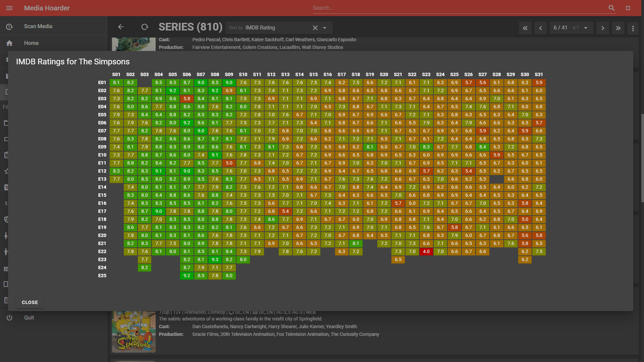Clear the IMDB Rating sort selection
The width and height of the screenshot is (644, 362).
tap(315, 28)
